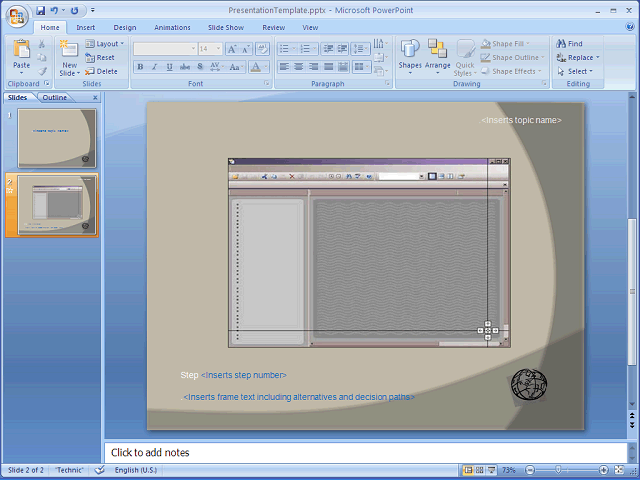Open the font size dropdown

click(x=218, y=49)
